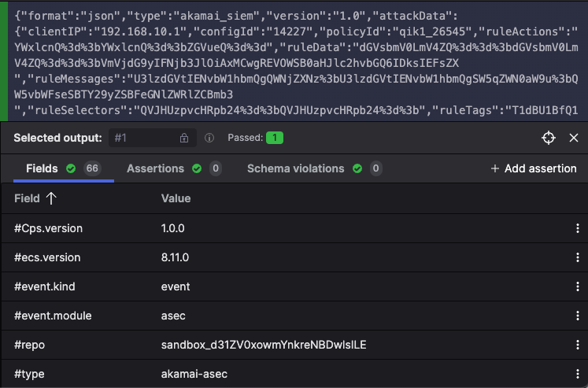Click the lock icon in output selector

[183, 138]
